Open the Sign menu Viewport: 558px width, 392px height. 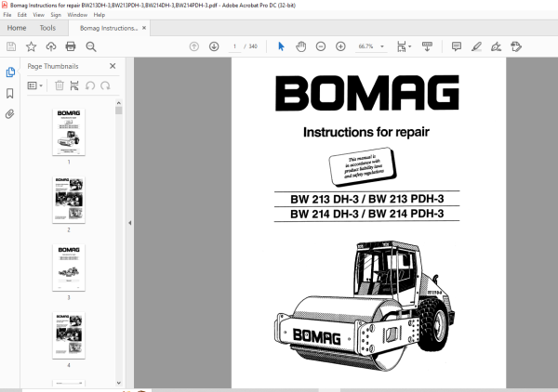click(x=56, y=15)
